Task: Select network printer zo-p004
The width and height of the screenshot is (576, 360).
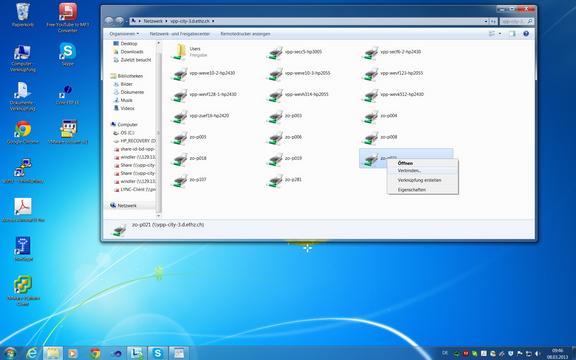Action: click(x=380, y=116)
